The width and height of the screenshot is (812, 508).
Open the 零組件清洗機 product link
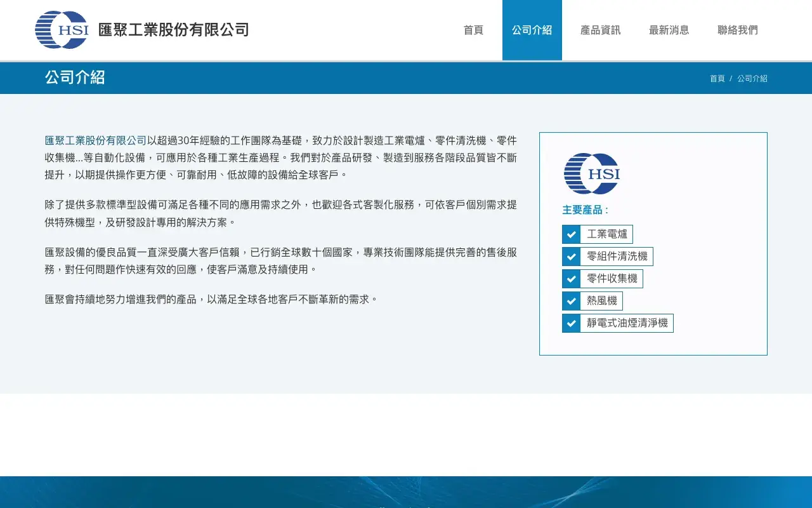tap(617, 257)
